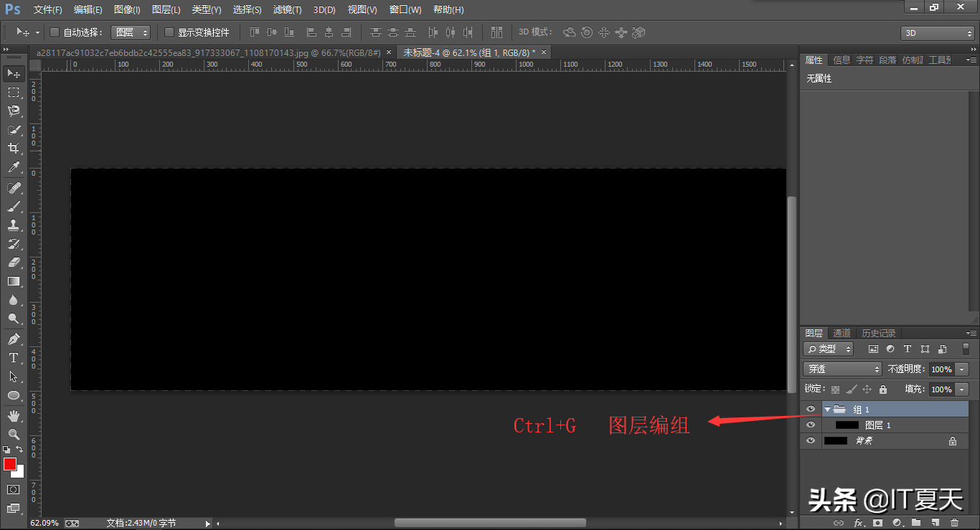Click the 不透明度 opacity value field
Viewport: 980px width, 530px height.
coord(941,369)
